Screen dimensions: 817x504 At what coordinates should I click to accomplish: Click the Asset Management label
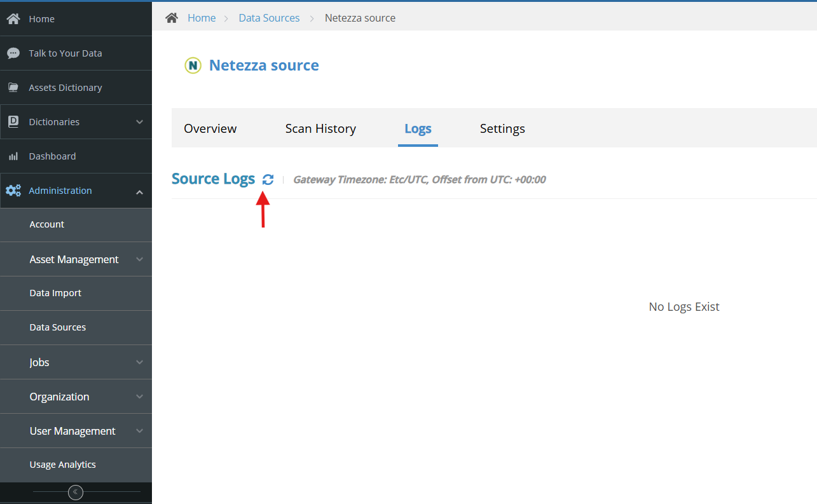[74, 259]
